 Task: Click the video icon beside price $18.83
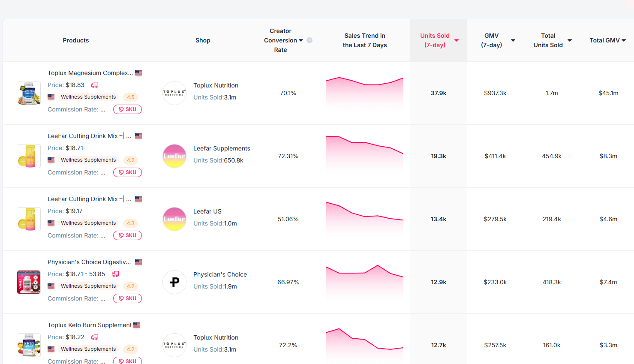point(95,85)
